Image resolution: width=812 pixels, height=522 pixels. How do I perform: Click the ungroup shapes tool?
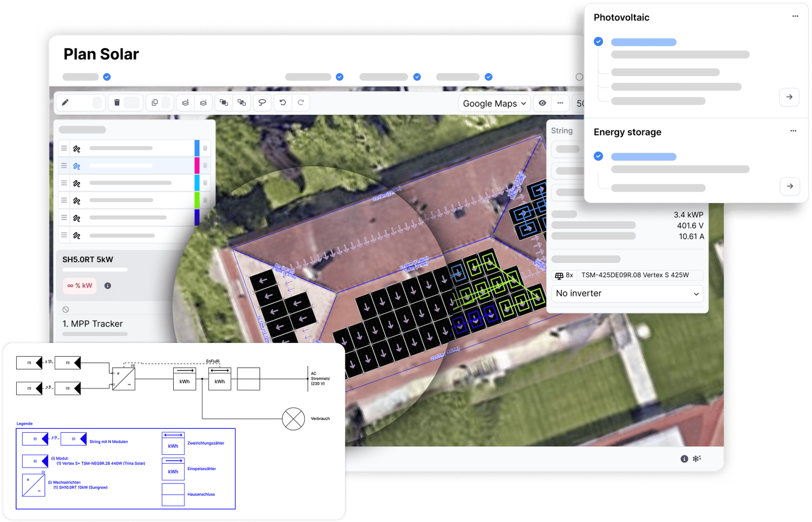242,102
